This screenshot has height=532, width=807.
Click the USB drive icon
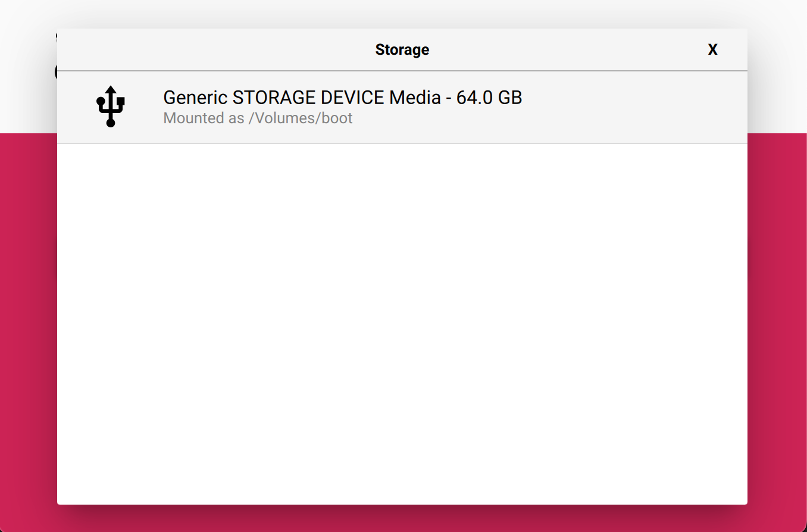pyautogui.click(x=110, y=106)
